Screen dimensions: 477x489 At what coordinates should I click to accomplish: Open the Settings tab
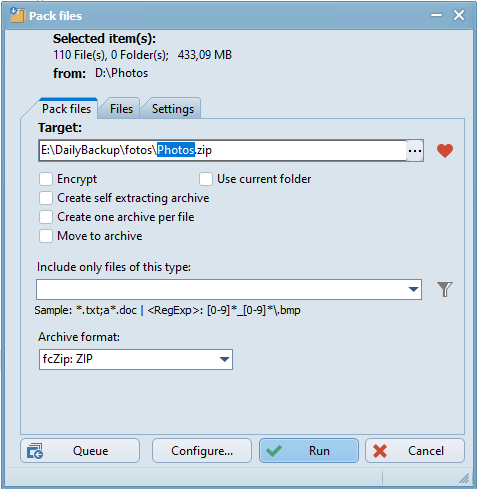pyautogui.click(x=173, y=109)
